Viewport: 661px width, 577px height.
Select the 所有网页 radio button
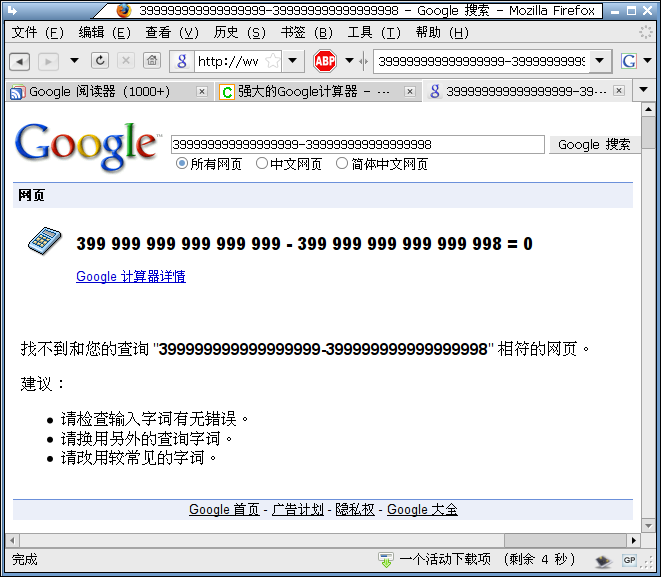[x=181, y=163]
